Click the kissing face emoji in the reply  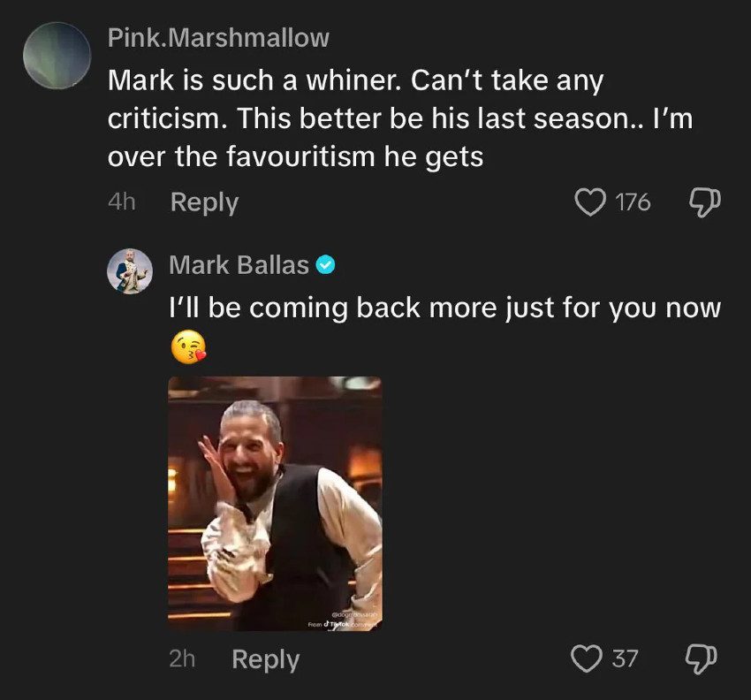186,347
